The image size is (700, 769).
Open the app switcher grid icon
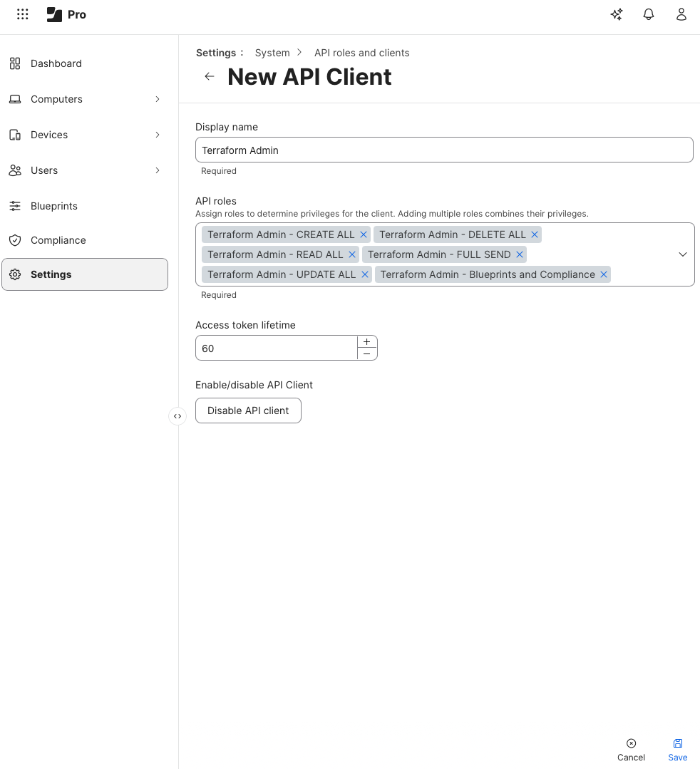[x=23, y=14]
